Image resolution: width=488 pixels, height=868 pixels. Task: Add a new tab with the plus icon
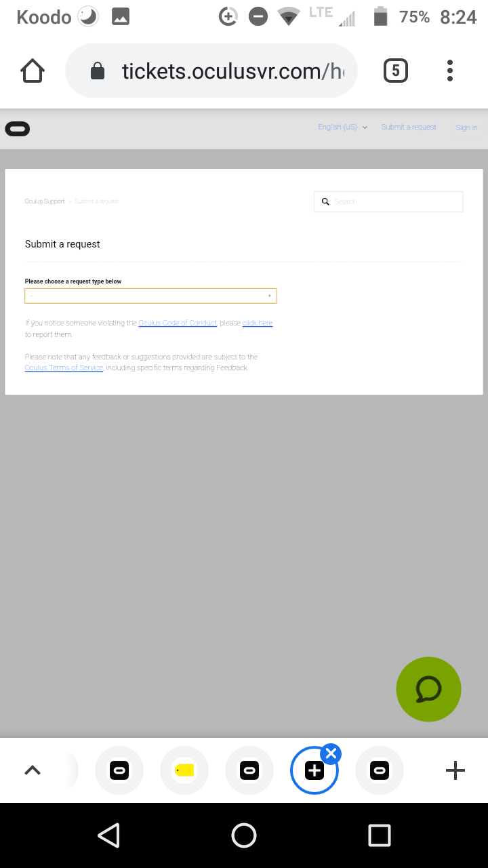[x=455, y=770]
